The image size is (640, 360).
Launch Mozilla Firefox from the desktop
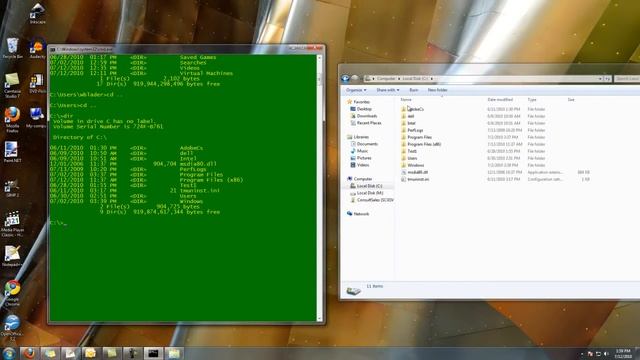click(12, 119)
